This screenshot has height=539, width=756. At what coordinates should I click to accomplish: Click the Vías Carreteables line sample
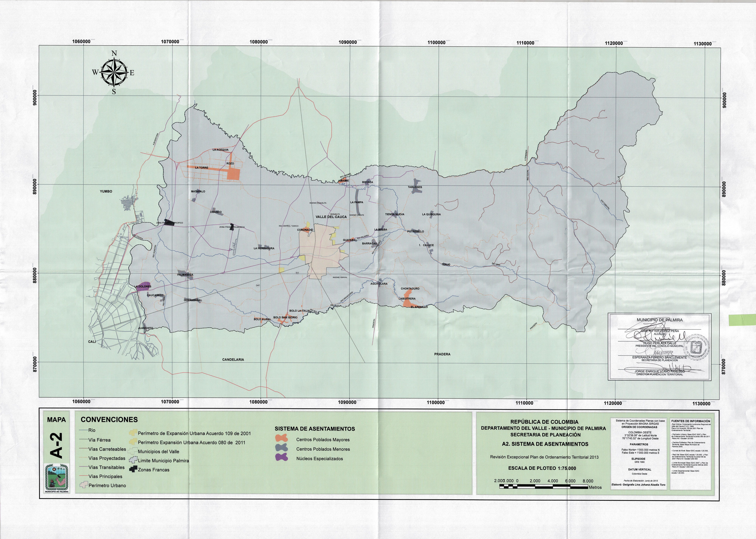pos(84,449)
